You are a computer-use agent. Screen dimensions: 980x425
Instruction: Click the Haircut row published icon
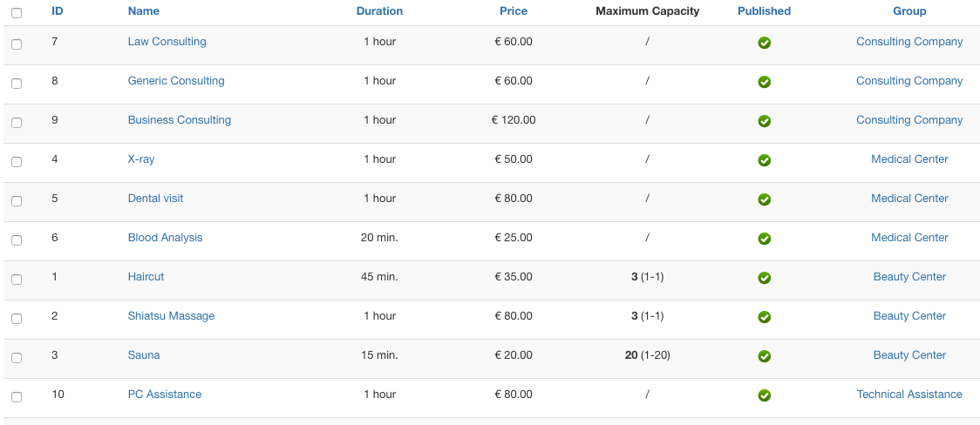pos(764,278)
